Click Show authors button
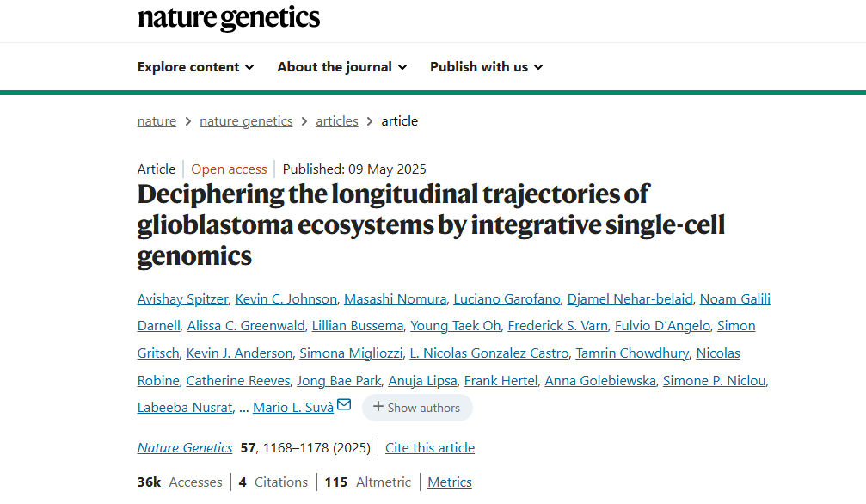The height and width of the screenshot is (504, 866). tap(417, 408)
